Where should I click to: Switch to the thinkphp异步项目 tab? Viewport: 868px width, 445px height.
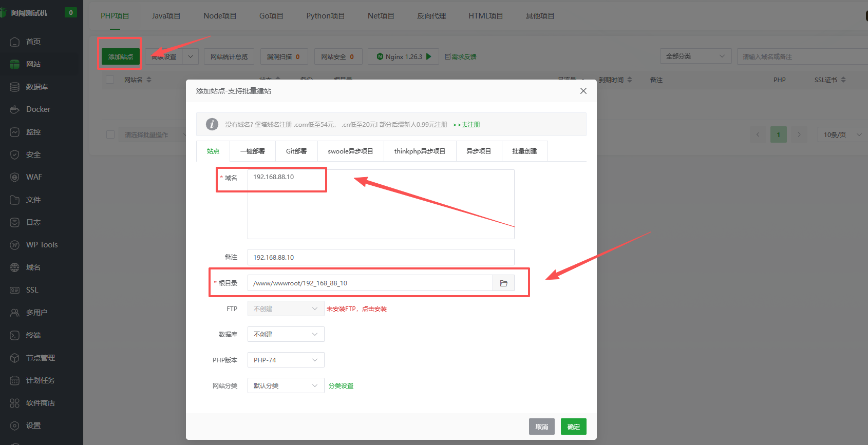pyautogui.click(x=420, y=151)
